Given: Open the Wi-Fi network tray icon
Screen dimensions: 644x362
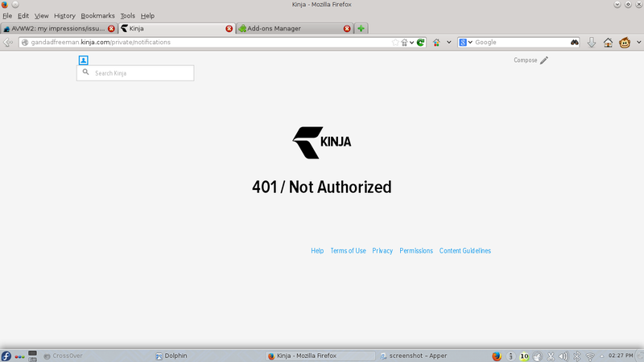Looking at the screenshot, I should point(590,356).
